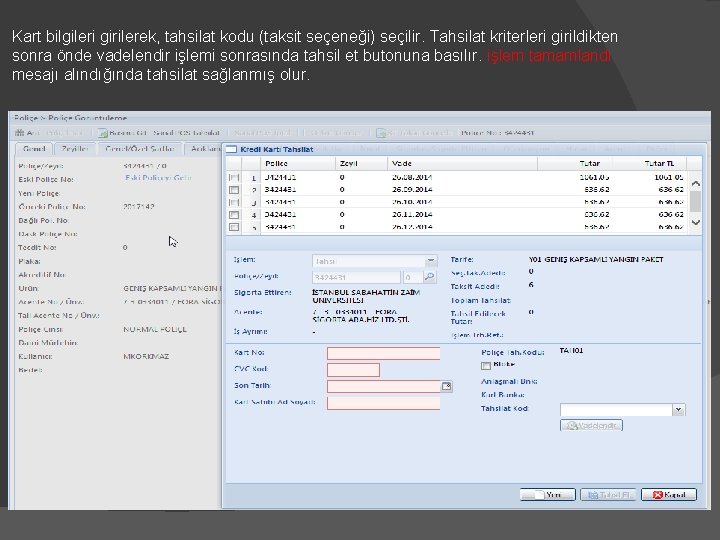Image resolution: width=720 pixels, height=540 pixels.
Task: Tick checkbox for installment dated 26.12.2014
Action: tap(234, 227)
